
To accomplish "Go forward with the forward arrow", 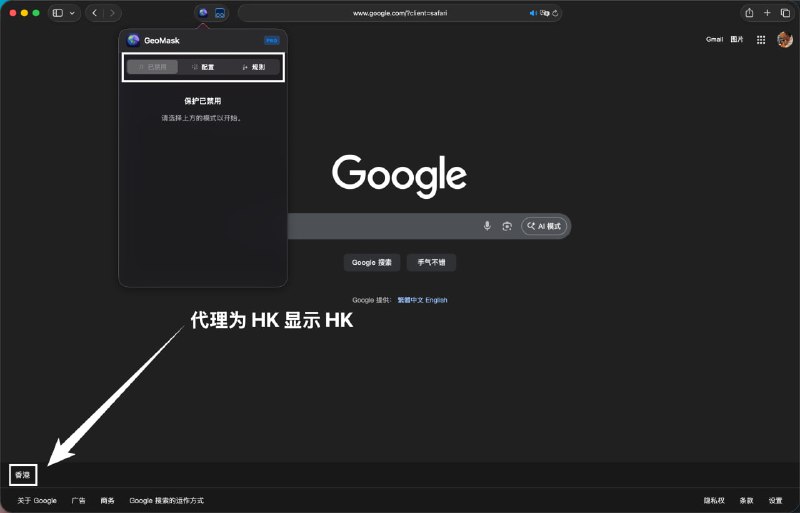I will point(112,13).
